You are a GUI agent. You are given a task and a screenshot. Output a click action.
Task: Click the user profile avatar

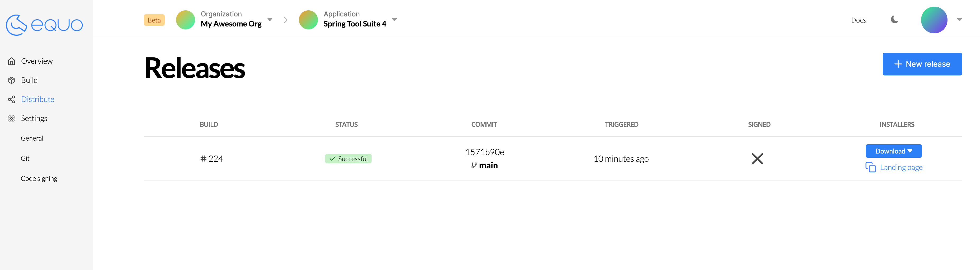tap(933, 20)
